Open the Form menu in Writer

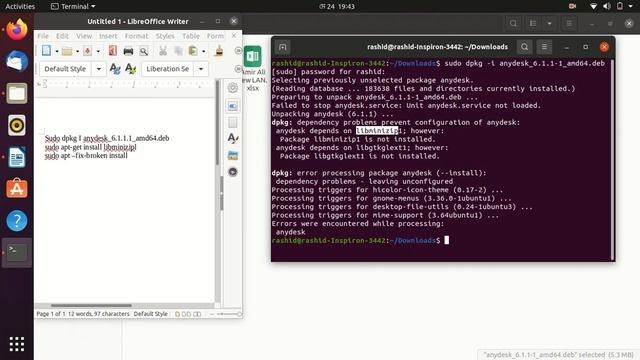tap(215, 36)
